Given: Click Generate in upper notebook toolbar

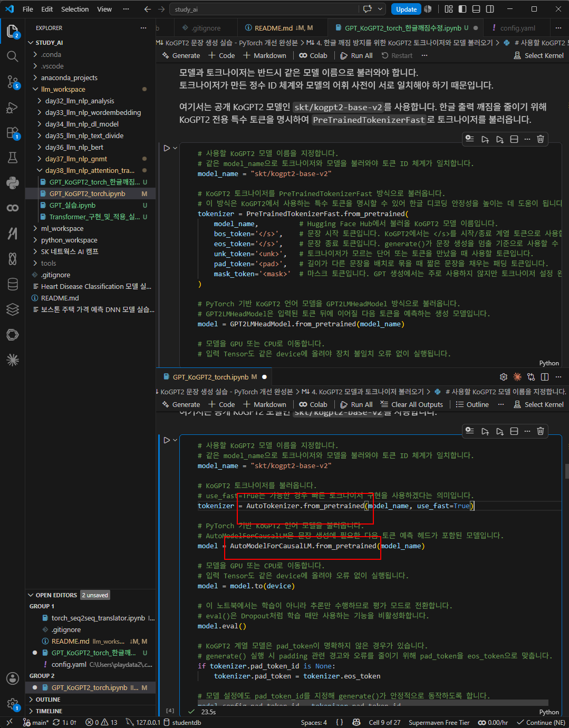Looking at the screenshot, I should 180,55.
